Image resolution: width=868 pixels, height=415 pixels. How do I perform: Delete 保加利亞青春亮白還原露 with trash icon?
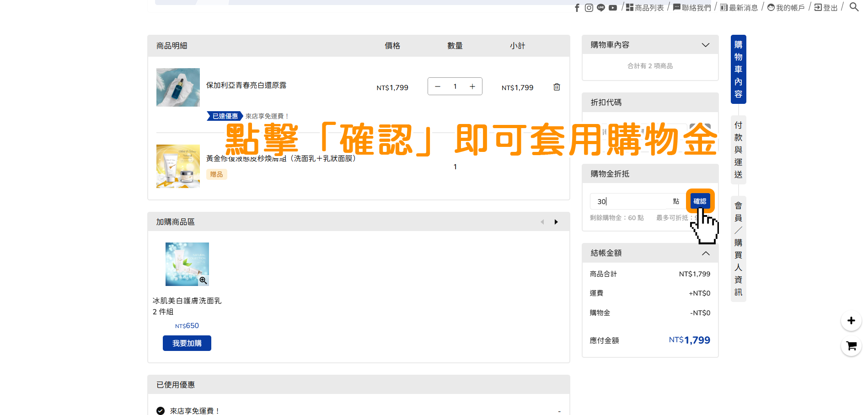[557, 87]
